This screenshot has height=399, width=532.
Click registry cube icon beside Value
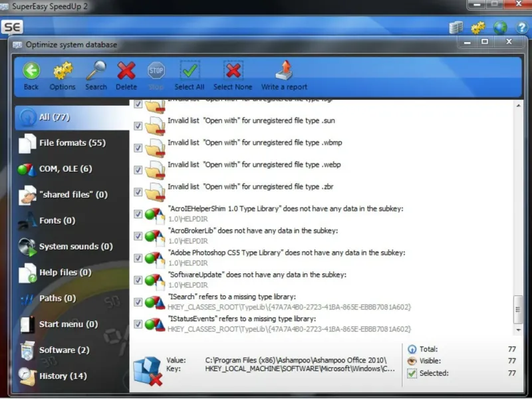coord(148,372)
